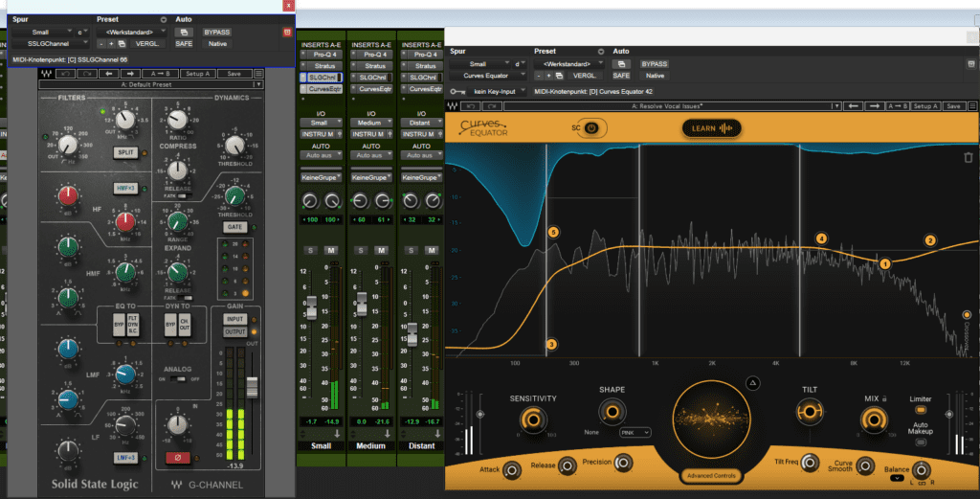Click the trash icon in Curves Equator display
Image resolution: width=980 pixels, height=499 pixels.
click(968, 157)
